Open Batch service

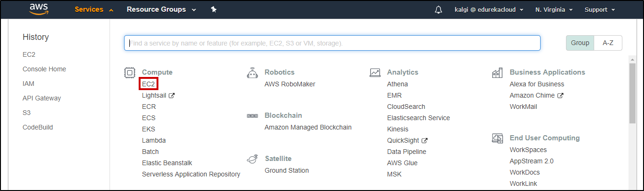click(150, 152)
